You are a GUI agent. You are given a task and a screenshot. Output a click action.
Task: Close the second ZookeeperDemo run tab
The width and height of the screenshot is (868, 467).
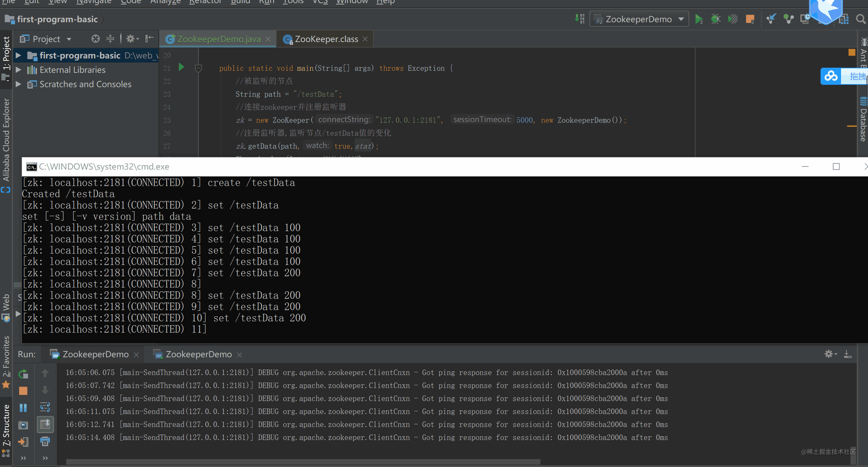pos(239,355)
